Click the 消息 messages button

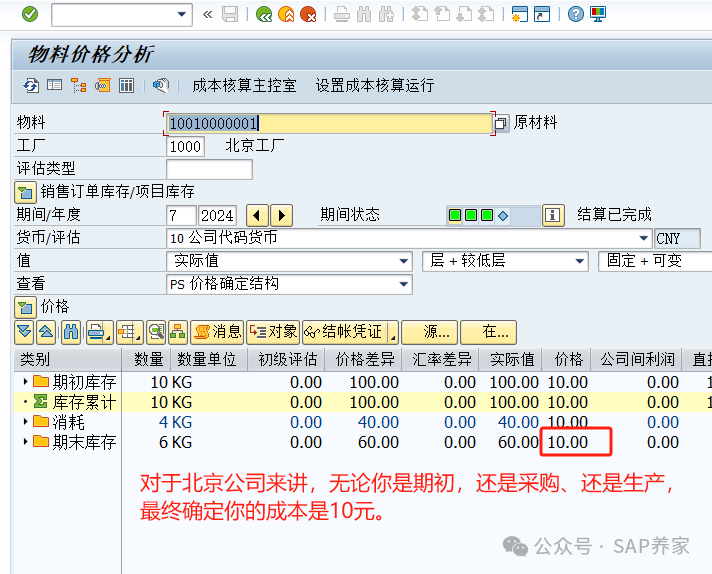[x=217, y=332]
